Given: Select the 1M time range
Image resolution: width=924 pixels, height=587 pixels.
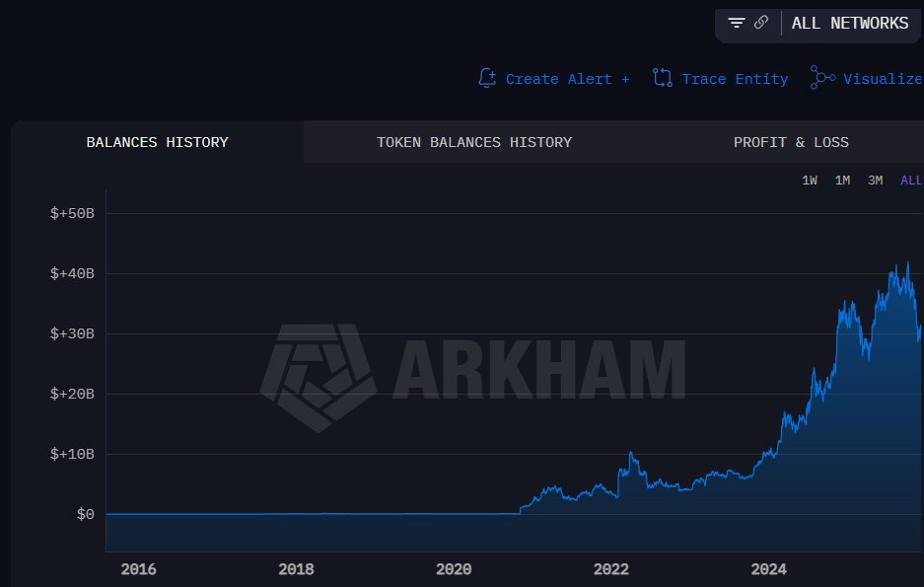Looking at the screenshot, I should (843, 181).
